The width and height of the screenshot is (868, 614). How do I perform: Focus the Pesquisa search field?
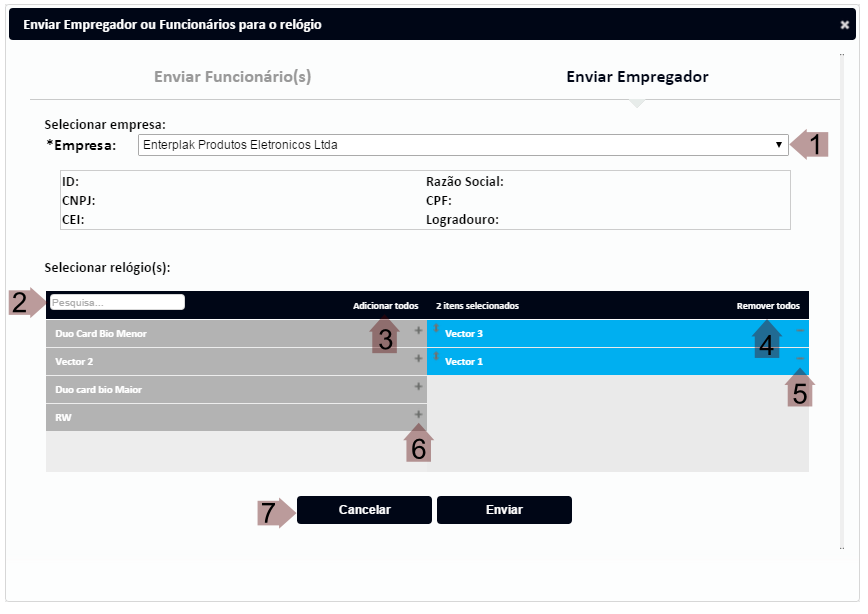pyautogui.click(x=117, y=302)
